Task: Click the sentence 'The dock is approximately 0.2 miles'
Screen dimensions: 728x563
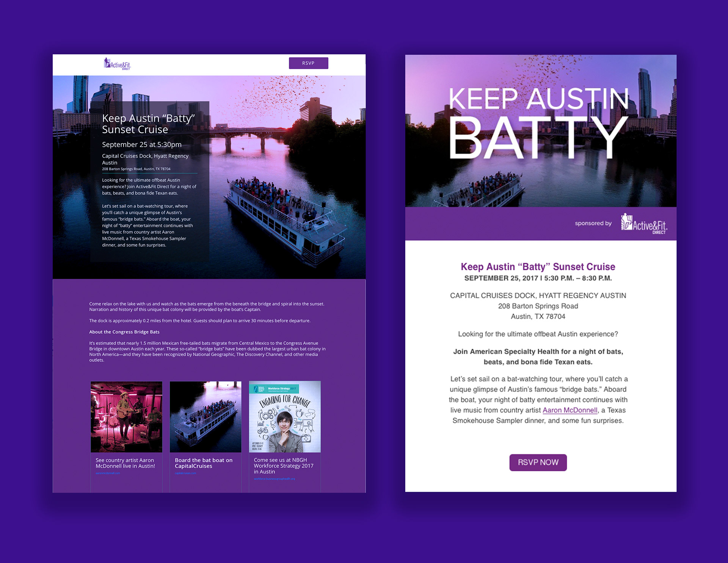Action: pos(200,321)
